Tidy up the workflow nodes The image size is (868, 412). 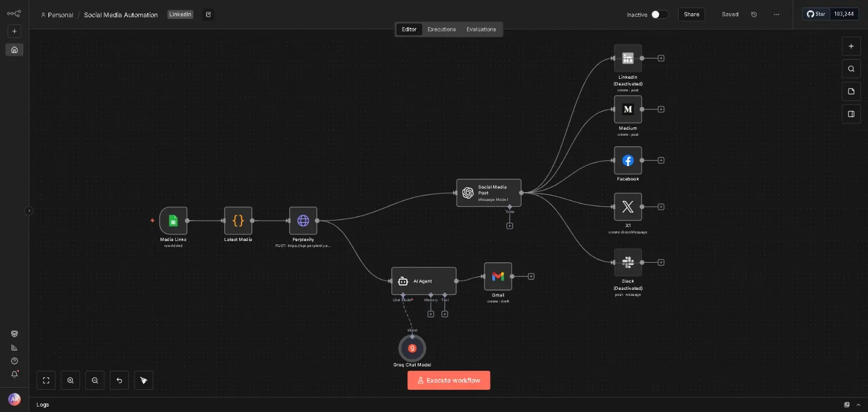click(144, 381)
